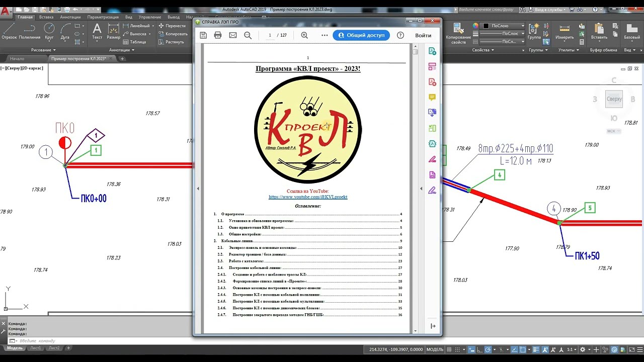Select the Дуга arc tool
Image resolution: width=644 pixels, height=362 pixels.
(65, 31)
